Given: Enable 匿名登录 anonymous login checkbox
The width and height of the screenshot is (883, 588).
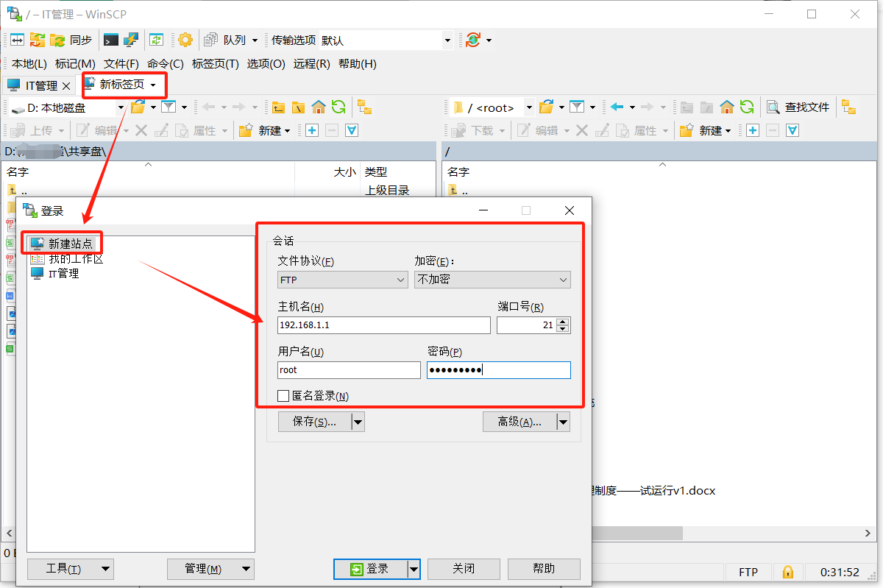Looking at the screenshot, I should [x=283, y=396].
